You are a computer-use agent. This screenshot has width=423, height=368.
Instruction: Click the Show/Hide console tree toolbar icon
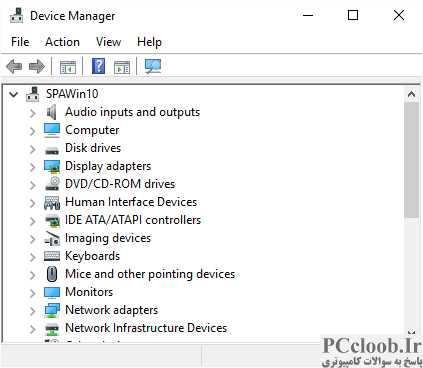[x=68, y=67]
